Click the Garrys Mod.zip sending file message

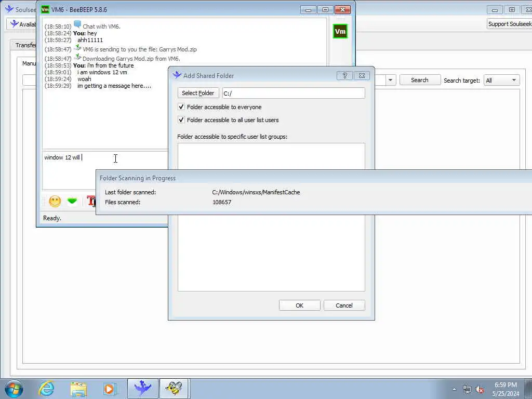pos(140,49)
